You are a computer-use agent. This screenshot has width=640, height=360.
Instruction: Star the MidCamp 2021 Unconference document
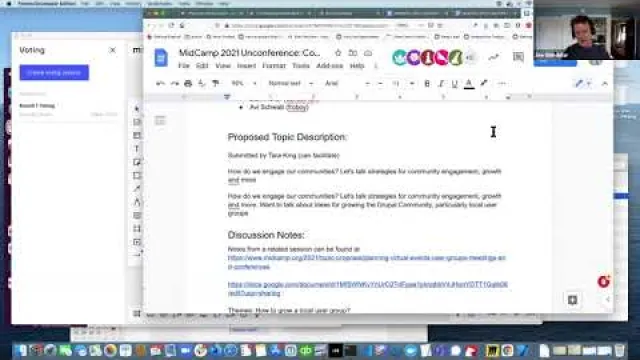pos(338,53)
